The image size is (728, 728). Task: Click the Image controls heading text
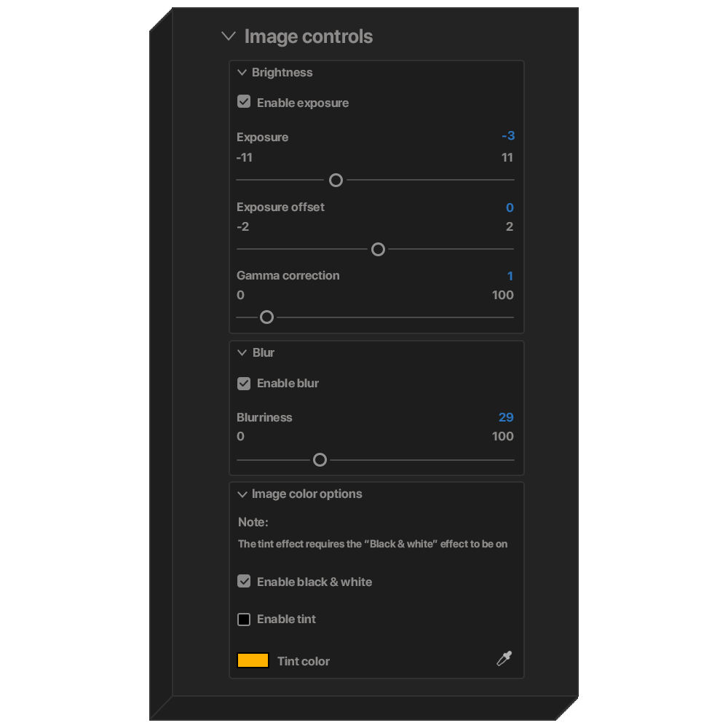tap(309, 36)
